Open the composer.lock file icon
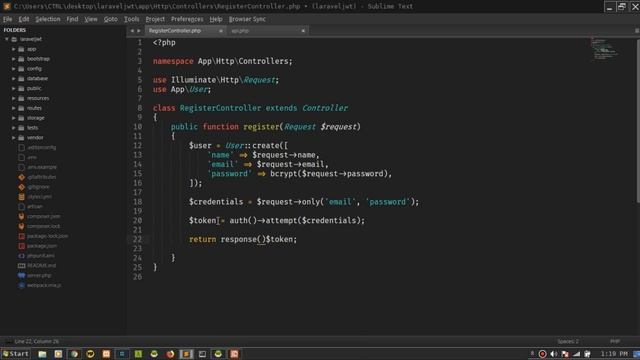 (x=22, y=226)
